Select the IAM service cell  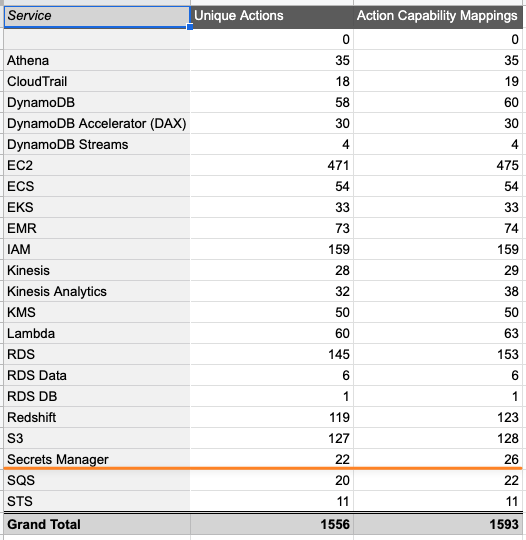pos(97,249)
